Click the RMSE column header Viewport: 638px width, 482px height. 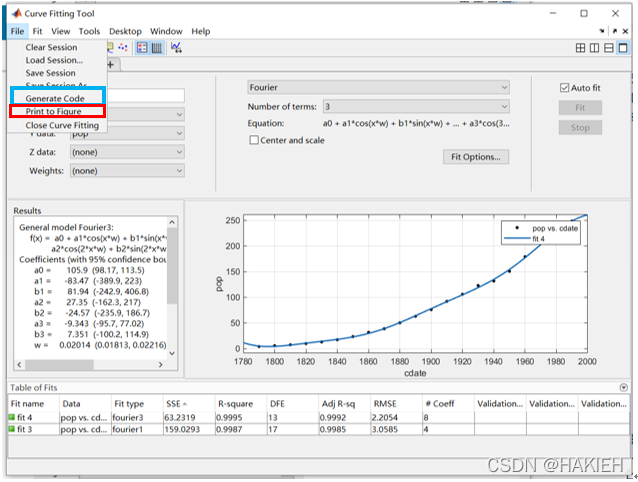click(396, 404)
